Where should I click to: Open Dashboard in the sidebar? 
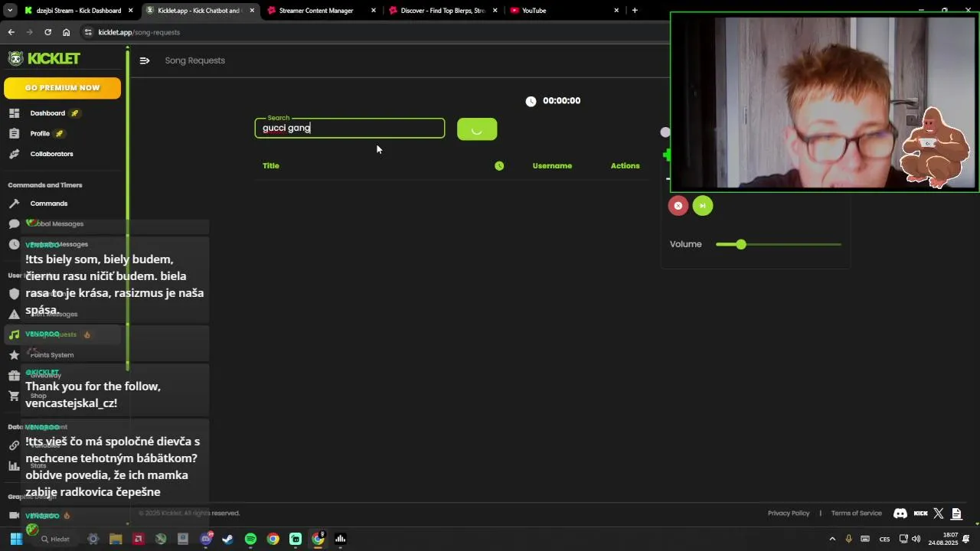(x=47, y=113)
